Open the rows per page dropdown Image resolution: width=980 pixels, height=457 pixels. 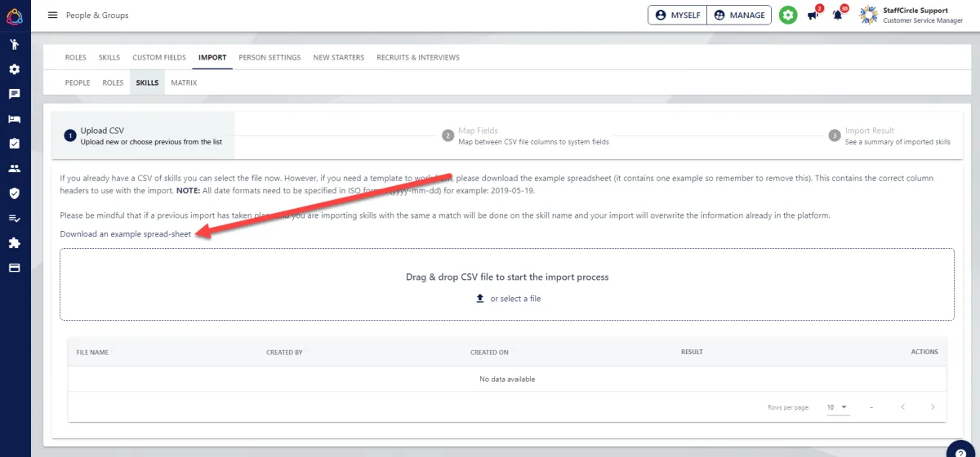(837, 406)
